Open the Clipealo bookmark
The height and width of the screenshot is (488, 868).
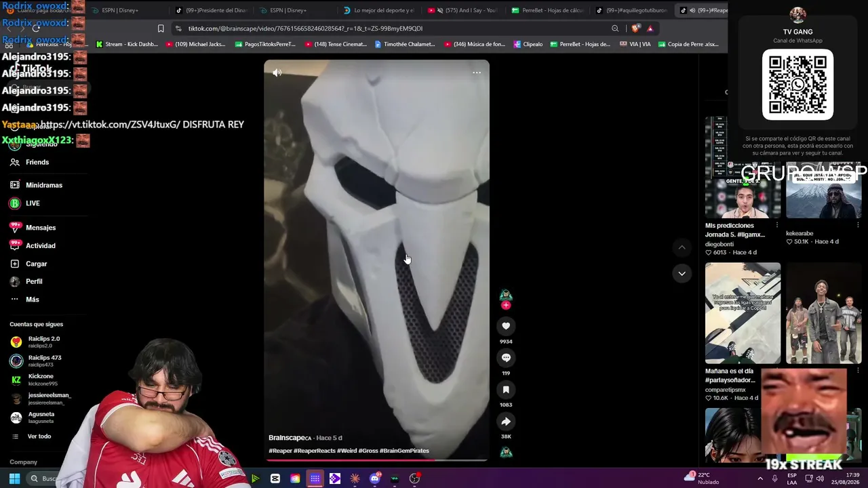(528, 44)
